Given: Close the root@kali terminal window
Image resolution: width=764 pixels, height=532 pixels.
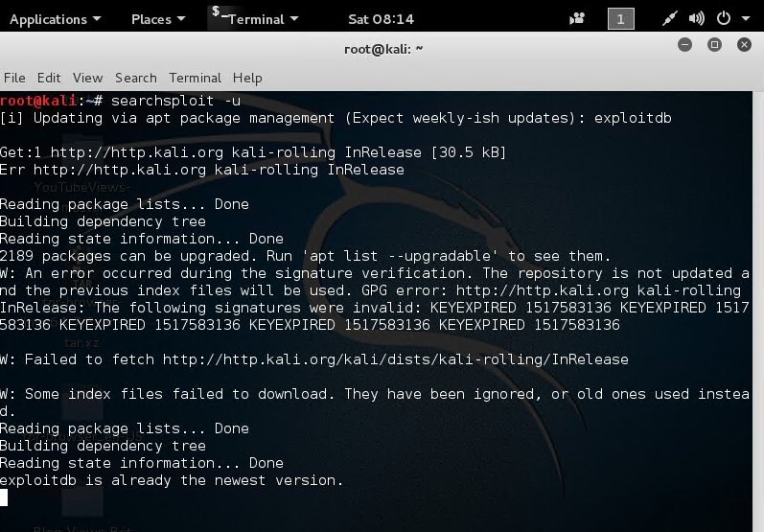Looking at the screenshot, I should click(x=744, y=45).
